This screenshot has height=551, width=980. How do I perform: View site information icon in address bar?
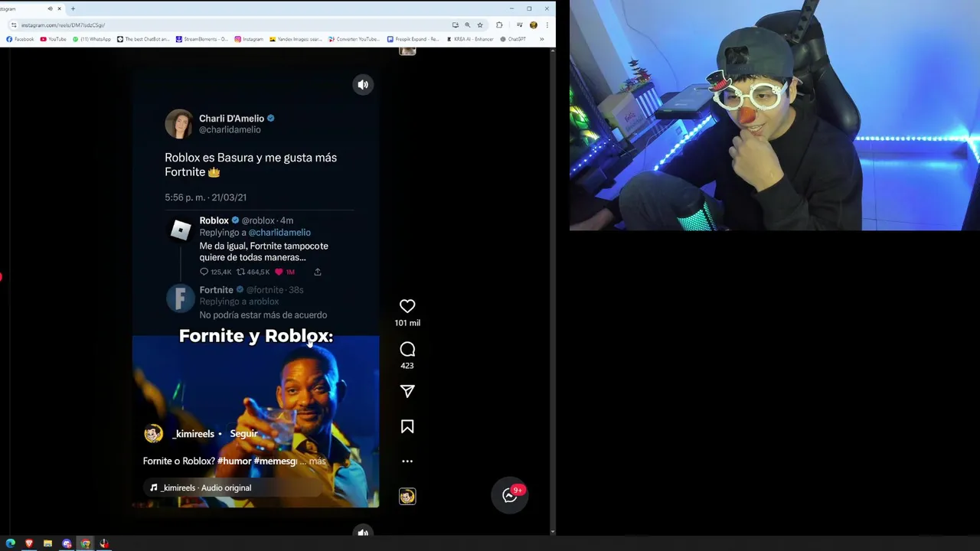click(x=14, y=24)
